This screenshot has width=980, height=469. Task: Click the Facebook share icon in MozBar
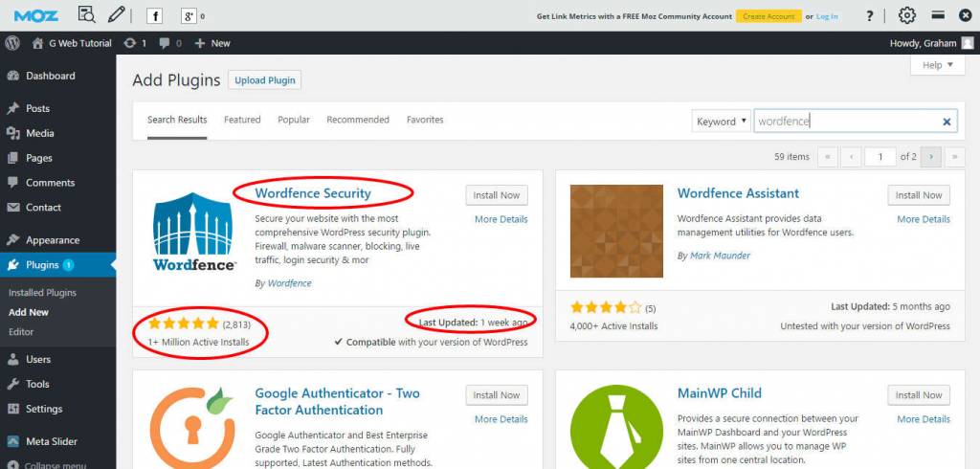click(154, 16)
